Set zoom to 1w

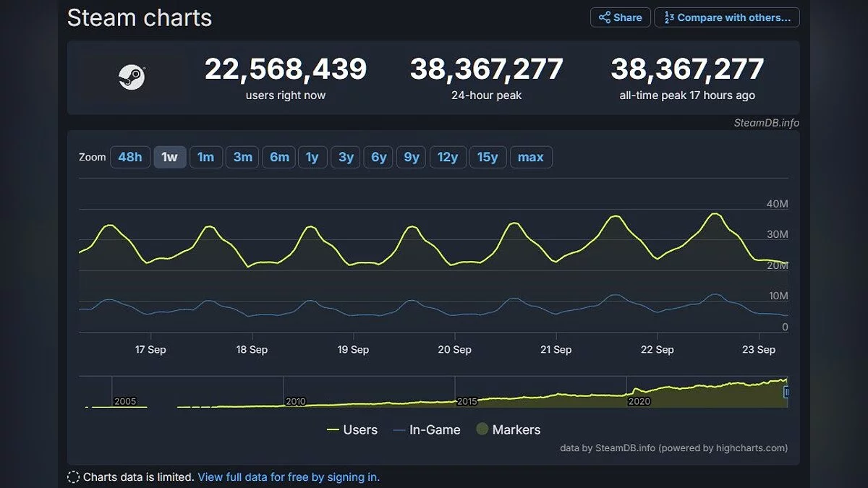pyautogui.click(x=170, y=157)
